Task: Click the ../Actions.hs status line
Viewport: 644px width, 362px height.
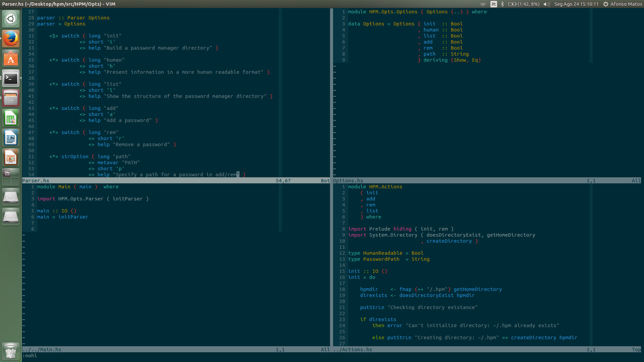Action: [487, 350]
